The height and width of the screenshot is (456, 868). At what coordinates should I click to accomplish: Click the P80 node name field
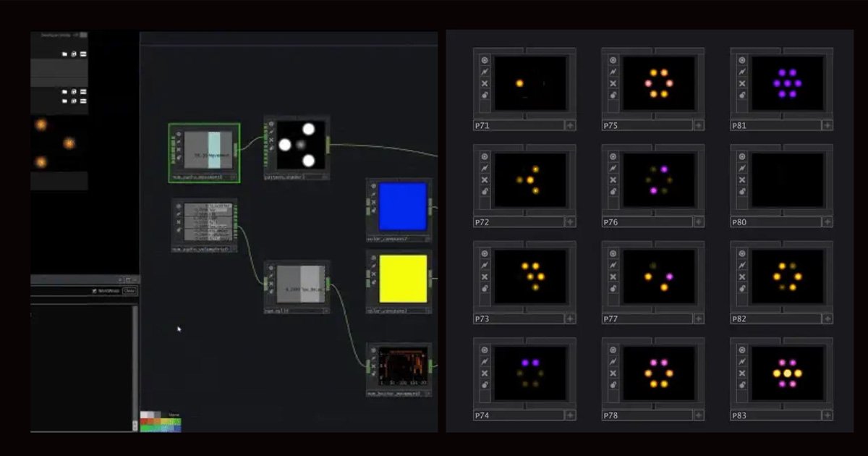(775, 222)
